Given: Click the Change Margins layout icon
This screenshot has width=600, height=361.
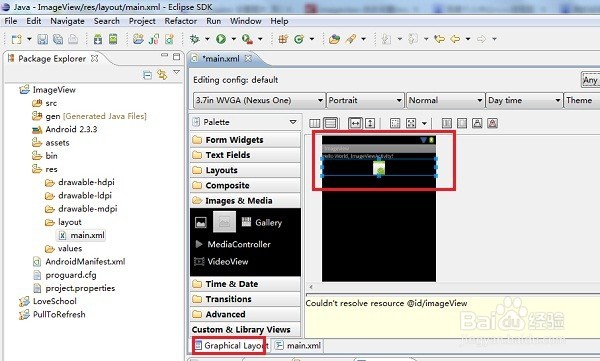Looking at the screenshot, I should point(395,123).
